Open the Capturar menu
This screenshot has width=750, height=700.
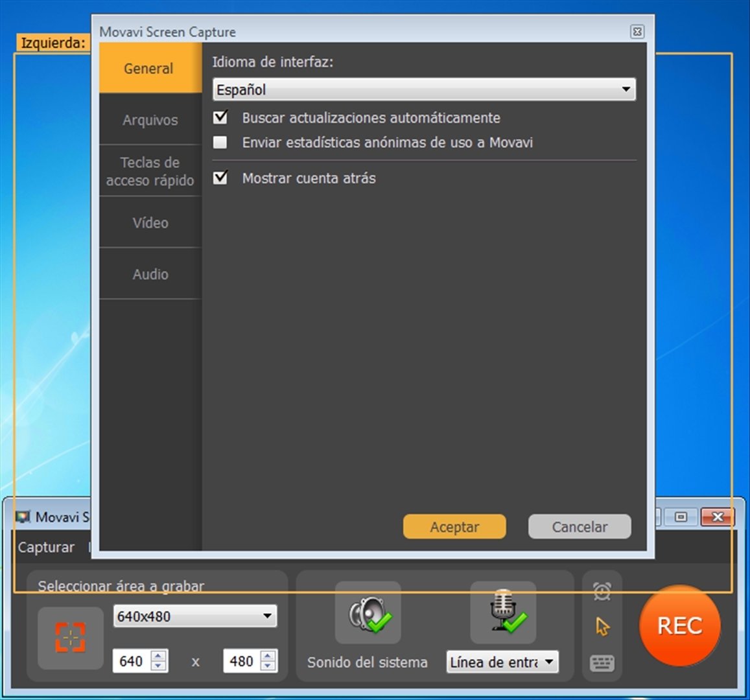pos(46,547)
